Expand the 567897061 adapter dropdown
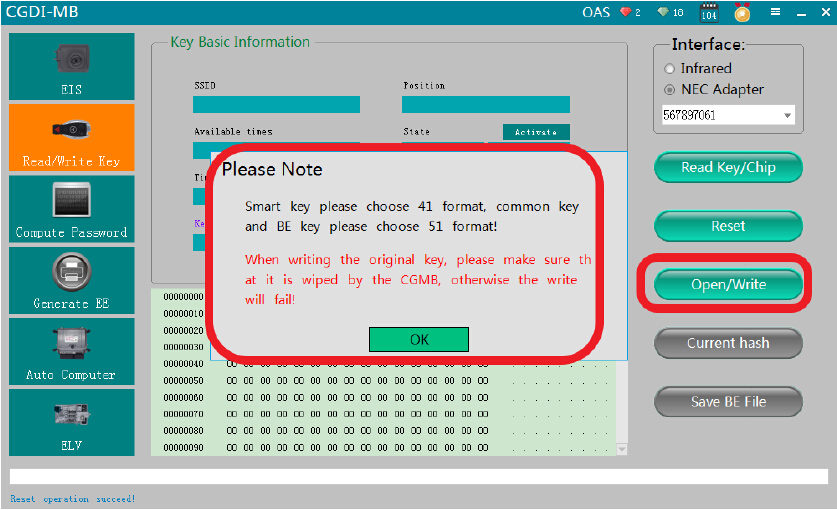 pos(787,115)
